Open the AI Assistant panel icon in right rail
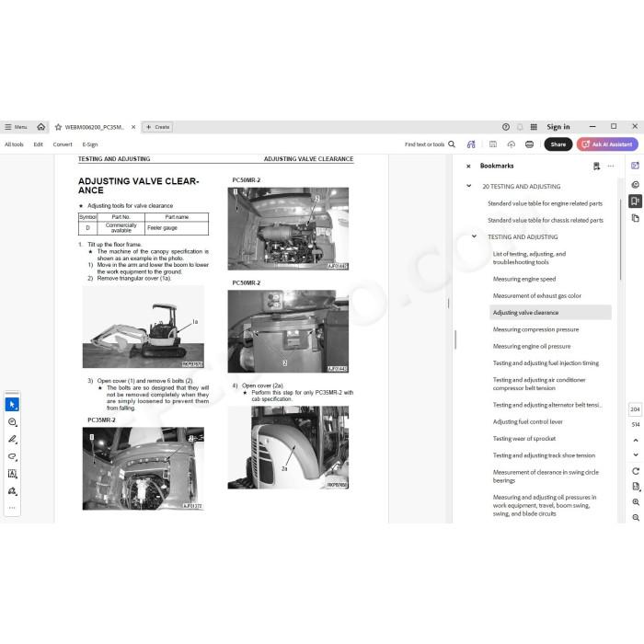The height and width of the screenshot is (644, 644). click(x=635, y=166)
